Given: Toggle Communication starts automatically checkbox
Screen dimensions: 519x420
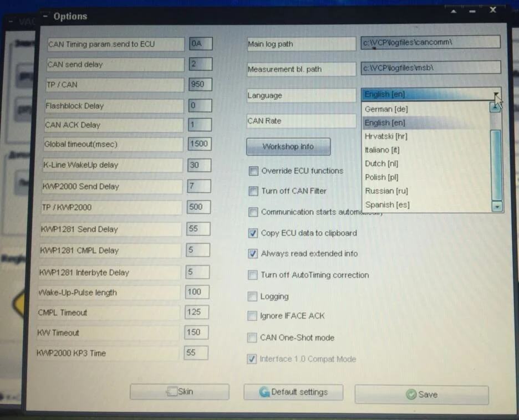Looking at the screenshot, I should pyautogui.click(x=253, y=212).
